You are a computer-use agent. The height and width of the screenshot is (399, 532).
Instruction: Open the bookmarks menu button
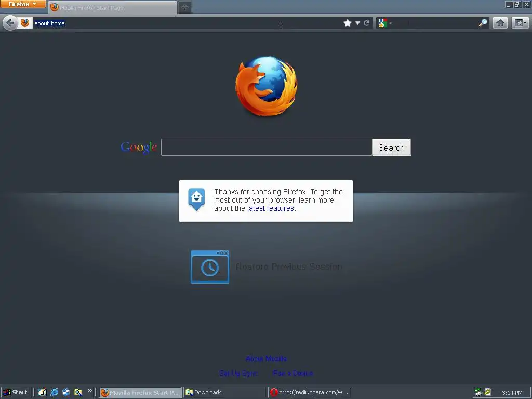520,23
